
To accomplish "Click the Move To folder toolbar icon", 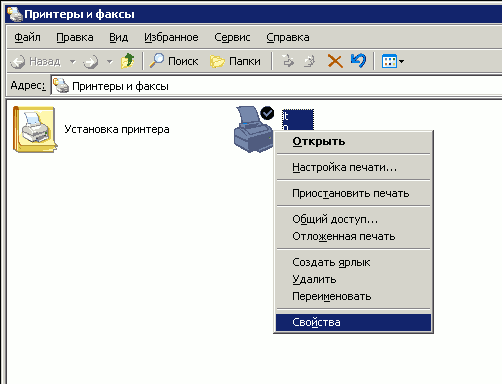I will (288, 61).
